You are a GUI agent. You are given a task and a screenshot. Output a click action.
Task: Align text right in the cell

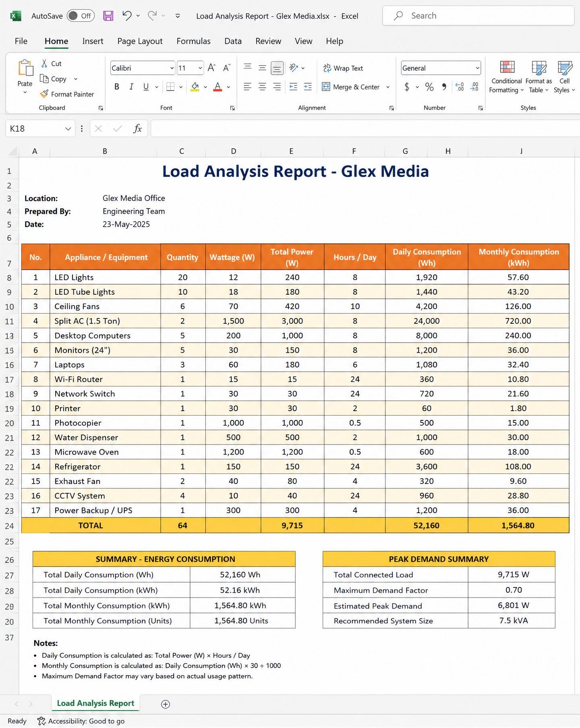(x=277, y=87)
